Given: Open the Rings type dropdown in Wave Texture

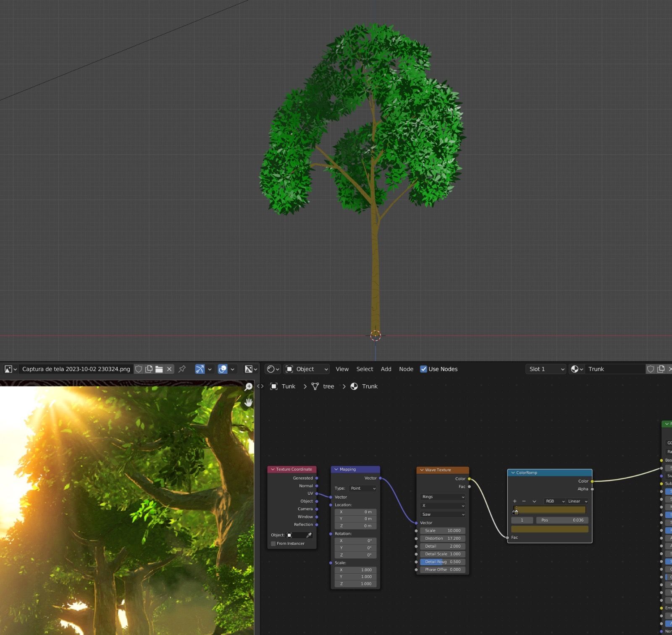Looking at the screenshot, I should pos(443,497).
